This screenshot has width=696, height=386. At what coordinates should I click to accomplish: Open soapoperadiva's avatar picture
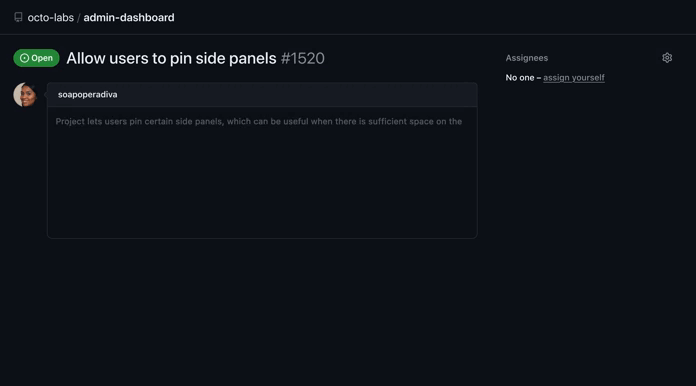tap(25, 95)
